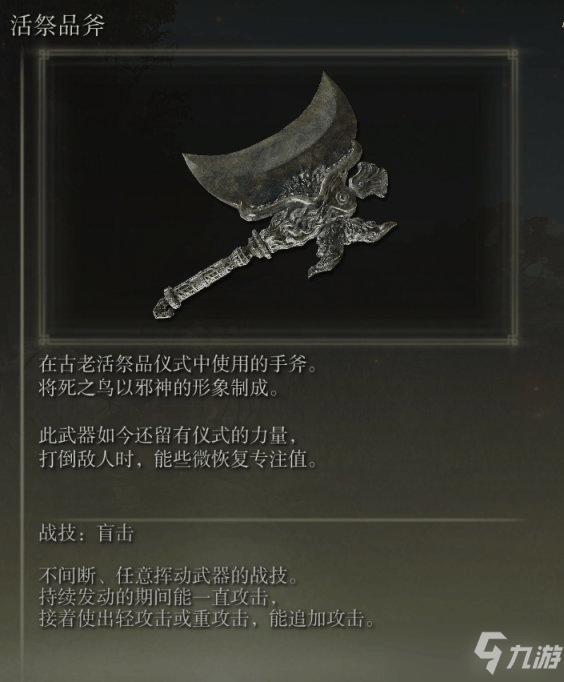This screenshot has width=564, height=682.
Task: Click the pommel tip of the axe
Action: click(x=163, y=308)
